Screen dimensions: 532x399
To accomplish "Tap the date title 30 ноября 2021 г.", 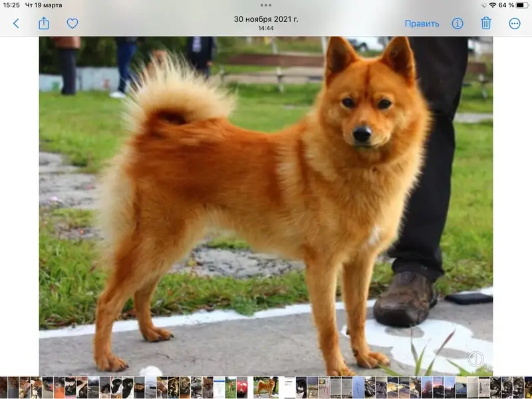I will 266,19.
